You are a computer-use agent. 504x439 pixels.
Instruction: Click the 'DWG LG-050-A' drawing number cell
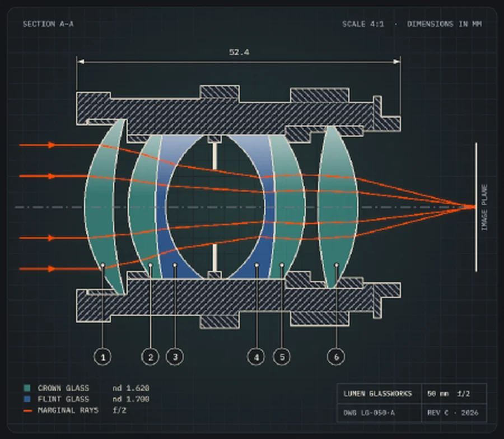tap(379, 413)
